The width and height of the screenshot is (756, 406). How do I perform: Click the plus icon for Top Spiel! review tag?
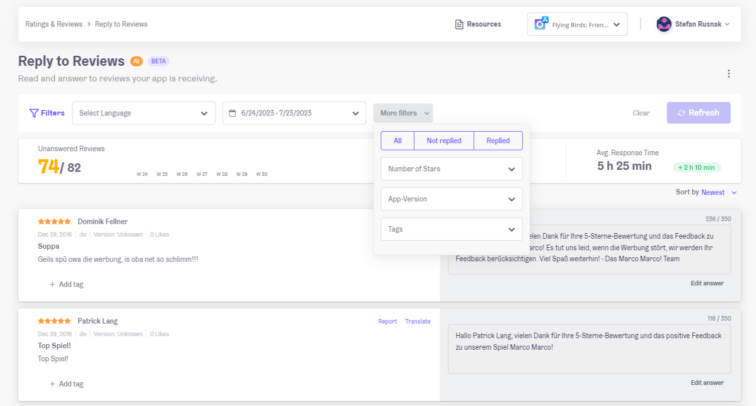pos(52,384)
